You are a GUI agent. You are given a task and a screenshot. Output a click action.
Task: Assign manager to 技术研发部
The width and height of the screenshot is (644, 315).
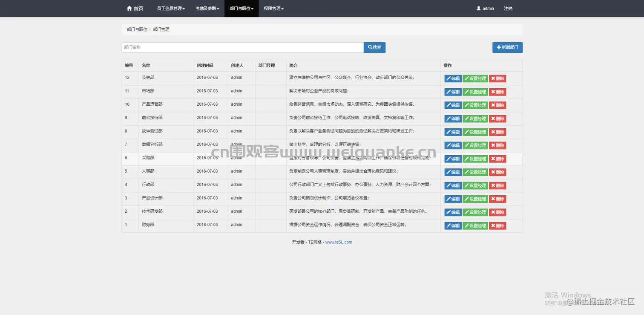pyautogui.click(x=475, y=212)
